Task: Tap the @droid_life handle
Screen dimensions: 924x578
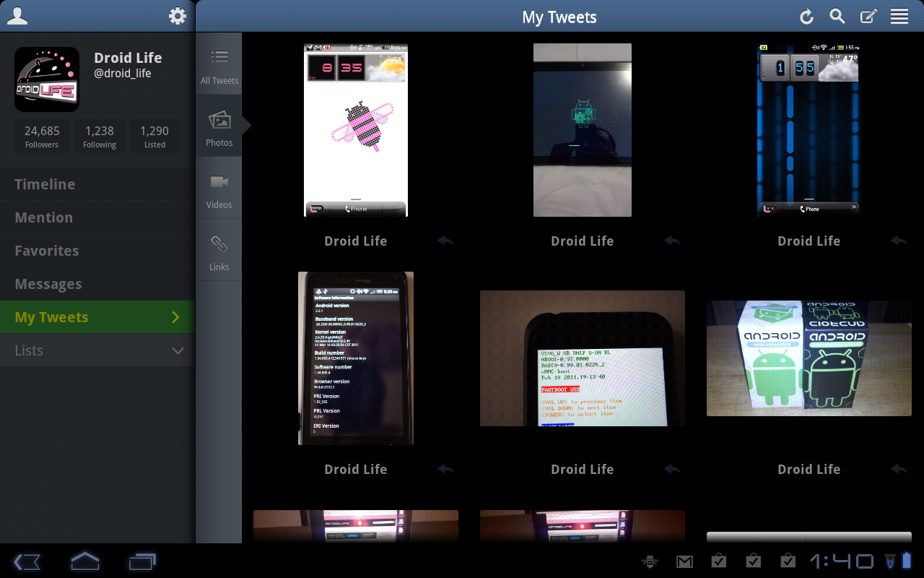Action: tap(123, 74)
